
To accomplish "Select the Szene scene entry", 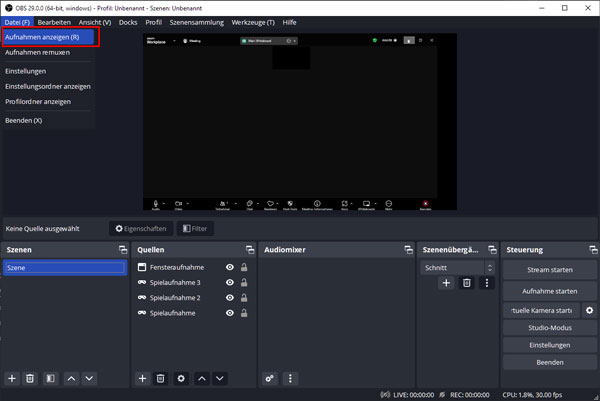I will point(65,268).
